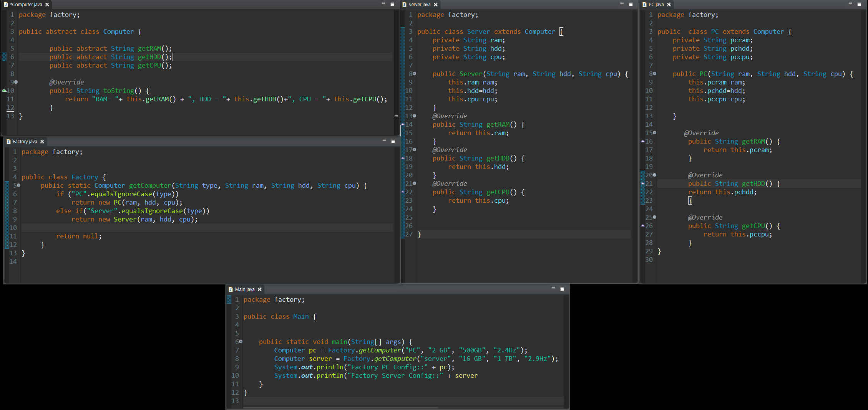Switch to the Main.java editor tab
The height and width of the screenshot is (410, 868).
click(245, 289)
